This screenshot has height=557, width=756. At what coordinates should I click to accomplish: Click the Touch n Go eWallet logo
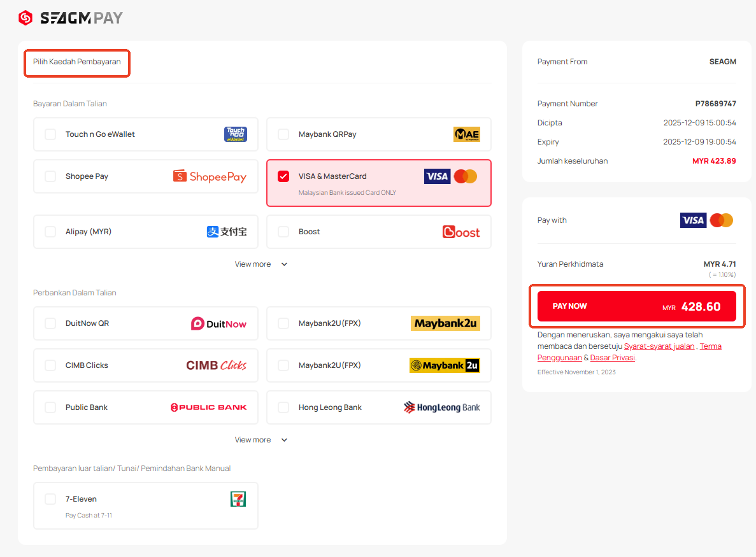coord(235,134)
